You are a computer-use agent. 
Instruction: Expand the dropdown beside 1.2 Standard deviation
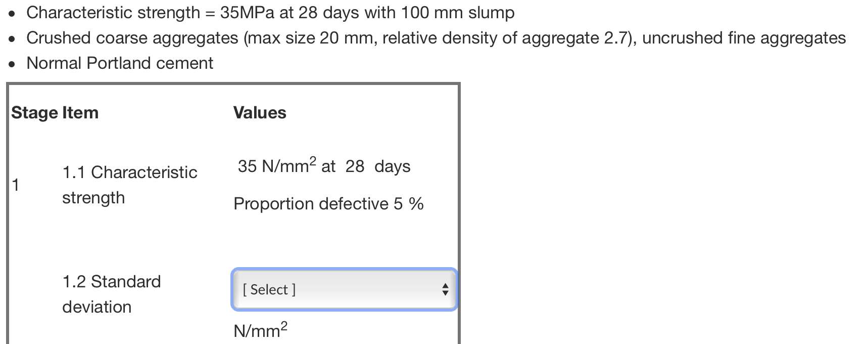click(344, 289)
